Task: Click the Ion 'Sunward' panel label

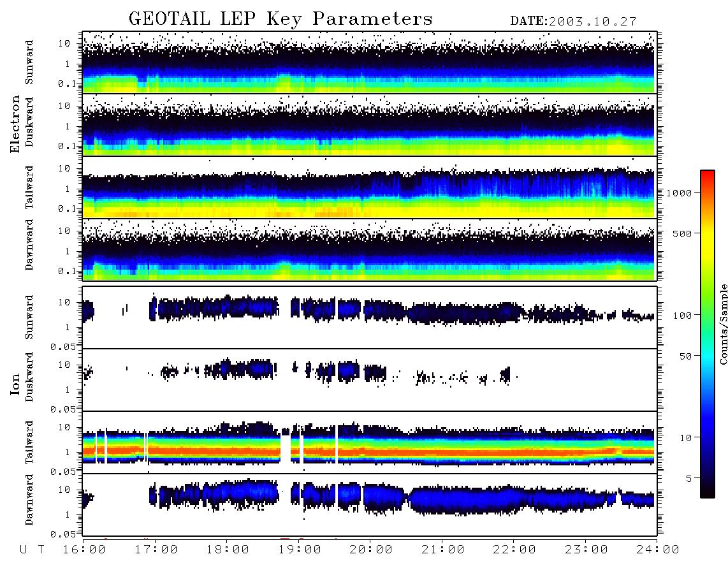Action: pyautogui.click(x=29, y=317)
